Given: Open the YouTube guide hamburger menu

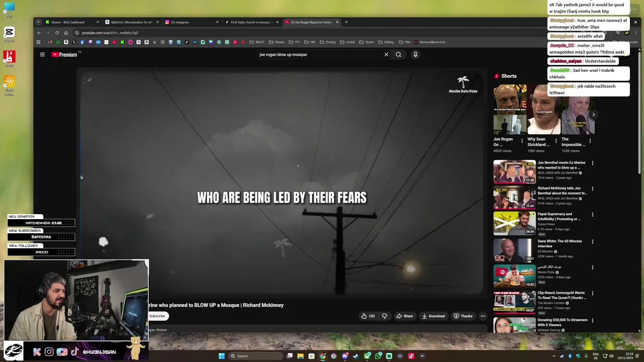Looking at the screenshot, I should [42, 54].
